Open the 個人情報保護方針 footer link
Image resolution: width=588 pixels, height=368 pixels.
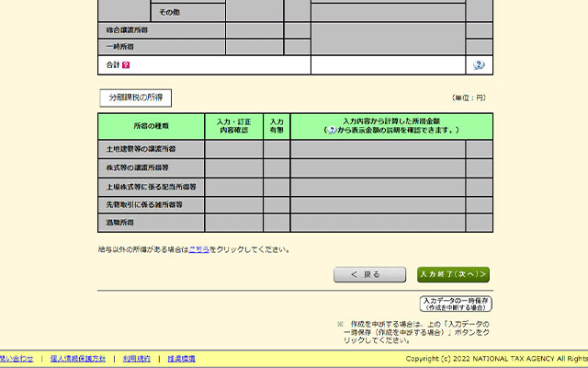tap(77, 359)
